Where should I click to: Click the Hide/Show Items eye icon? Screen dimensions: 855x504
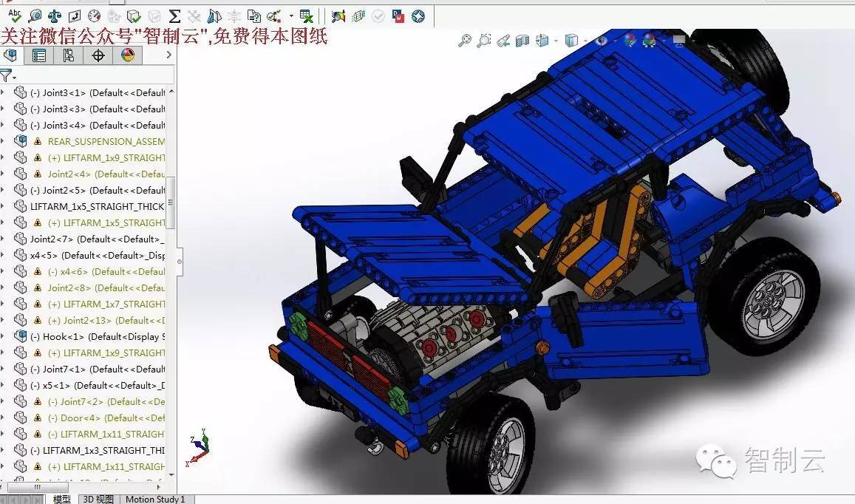(601, 41)
